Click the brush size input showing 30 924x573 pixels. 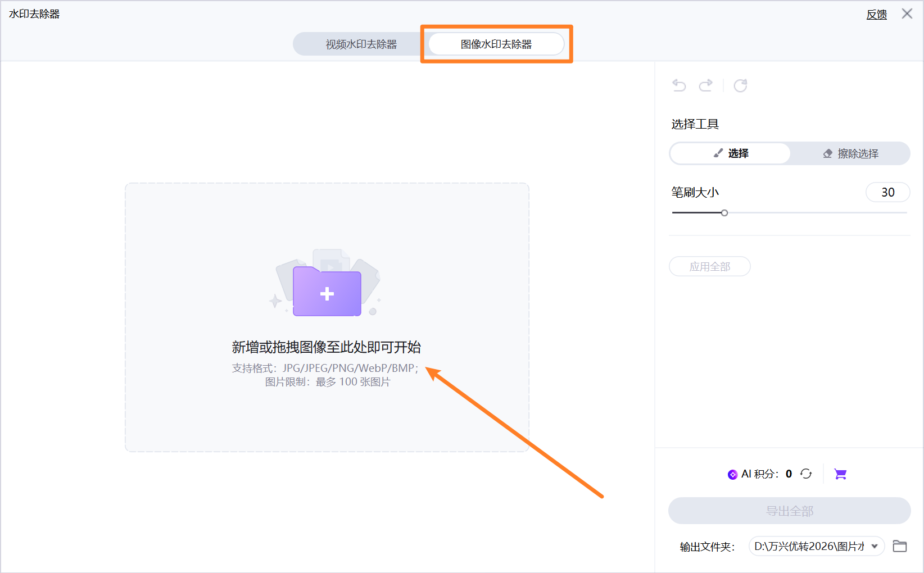click(888, 192)
